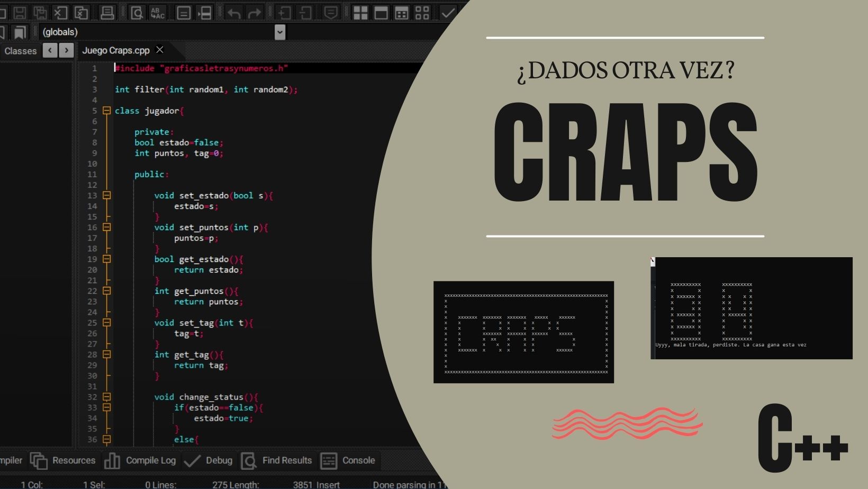868x489 pixels.
Task: Click the "mala tirada, perdiste" dice console thumbnail
Action: click(752, 308)
